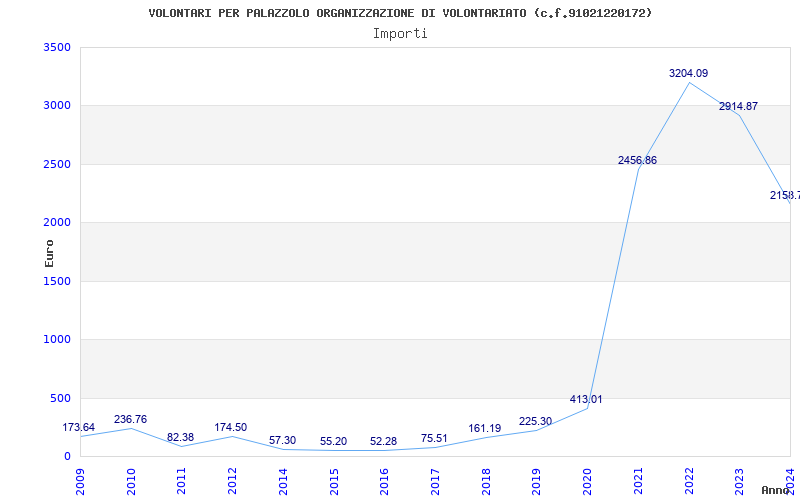Screen dimensions: 800x500
Task: Click the data value 57.30
Action: (282, 440)
